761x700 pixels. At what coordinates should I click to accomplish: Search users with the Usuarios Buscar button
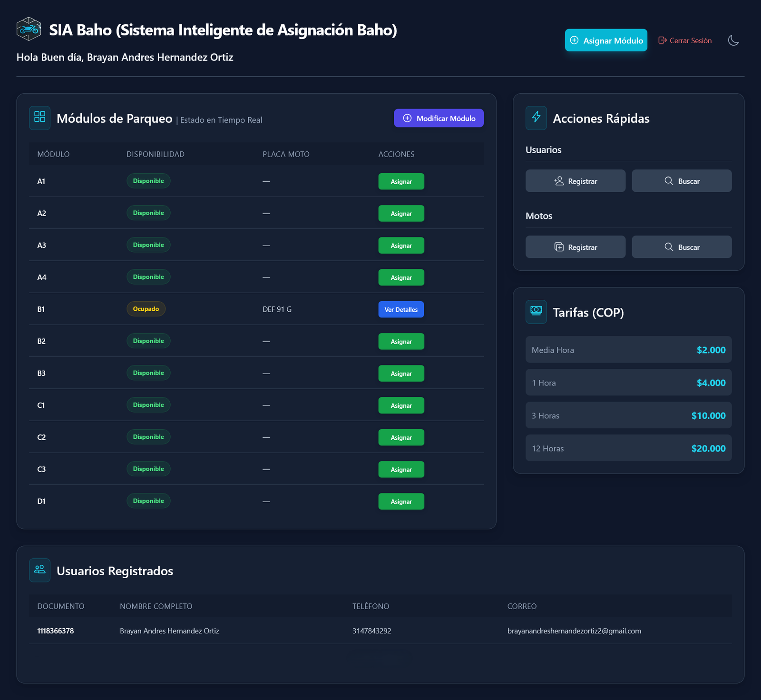pos(681,181)
